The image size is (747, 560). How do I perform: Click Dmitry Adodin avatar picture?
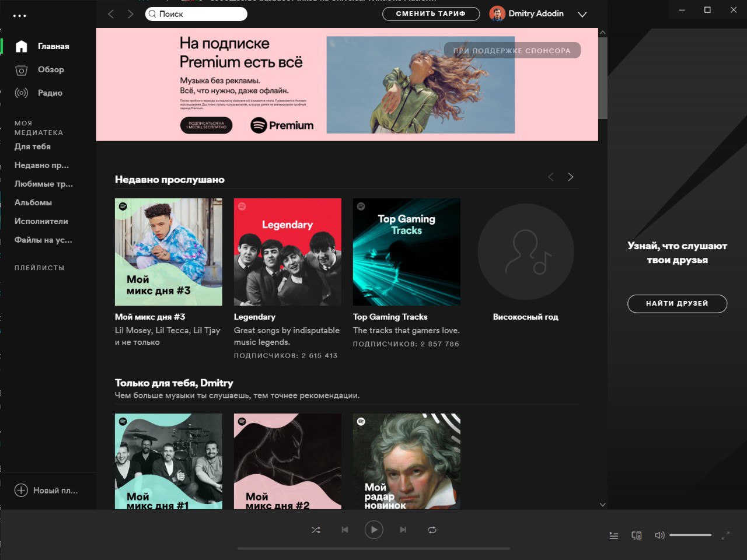(x=497, y=14)
